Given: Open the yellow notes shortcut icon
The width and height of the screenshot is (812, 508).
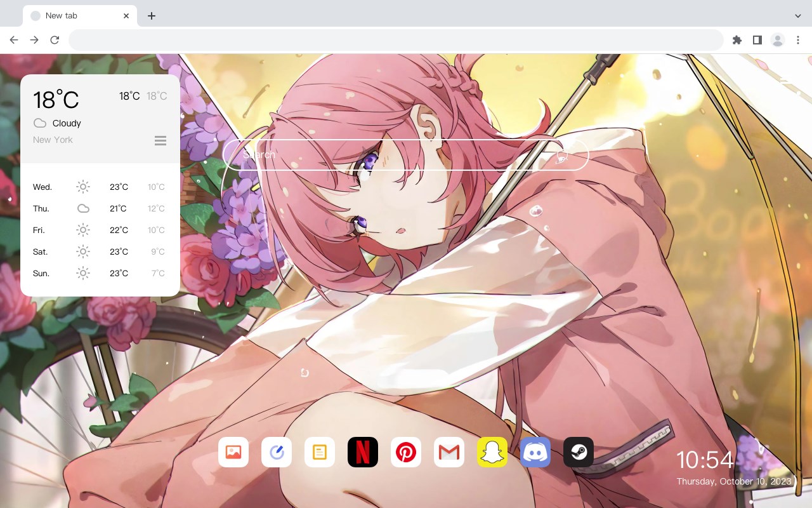Looking at the screenshot, I should (320, 452).
